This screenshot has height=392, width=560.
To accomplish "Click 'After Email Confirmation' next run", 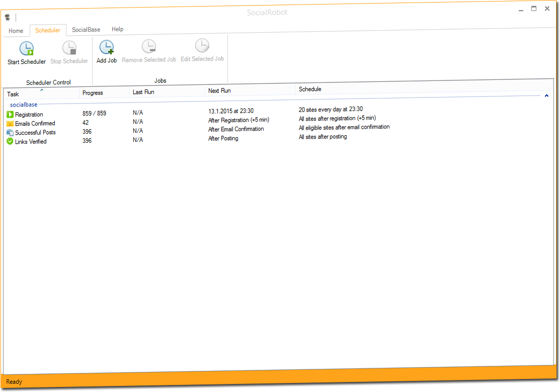I will [x=236, y=129].
